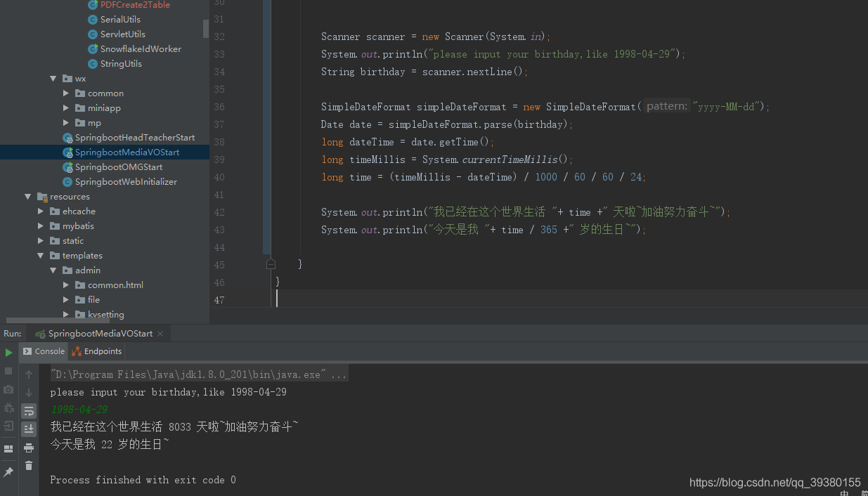868x496 pixels.
Task: Expand the common.html folder
Action: [66, 285]
